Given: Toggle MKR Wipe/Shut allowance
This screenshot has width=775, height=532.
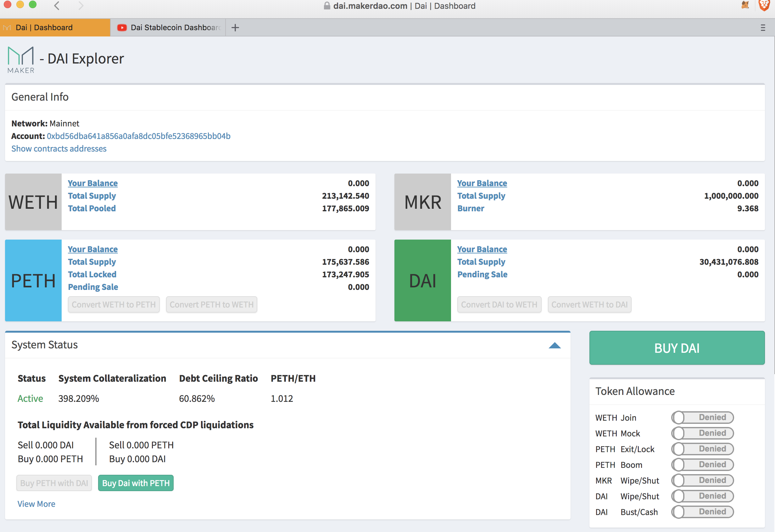Looking at the screenshot, I should tap(702, 480).
